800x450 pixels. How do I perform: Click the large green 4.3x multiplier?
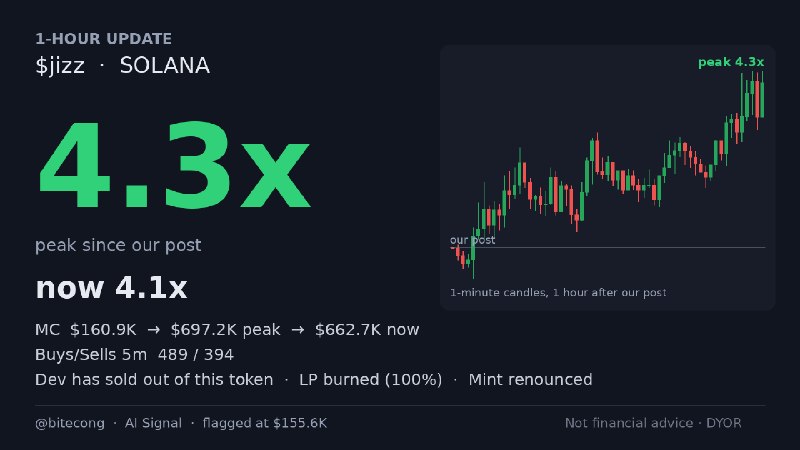click(x=174, y=165)
